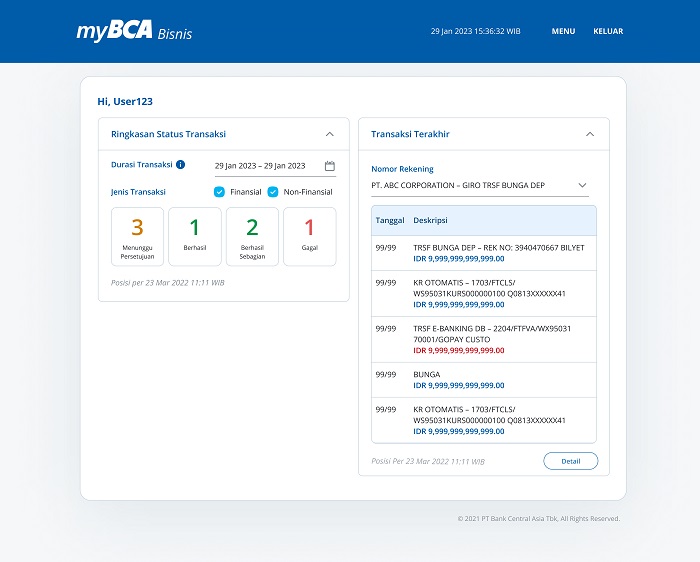Collapse the Ringkasan Status Transaksi panel
The width and height of the screenshot is (700, 562).
point(330,134)
